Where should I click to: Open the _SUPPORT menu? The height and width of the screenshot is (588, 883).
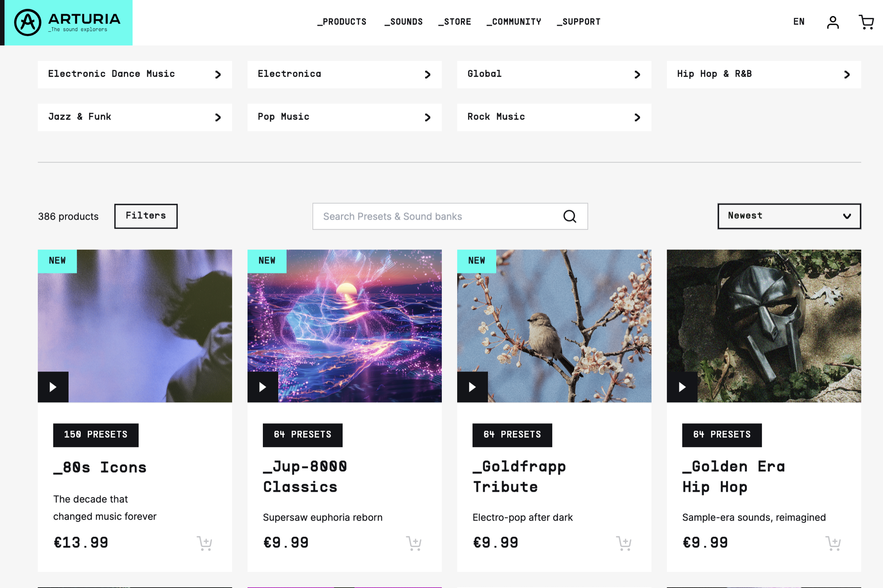[578, 22]
